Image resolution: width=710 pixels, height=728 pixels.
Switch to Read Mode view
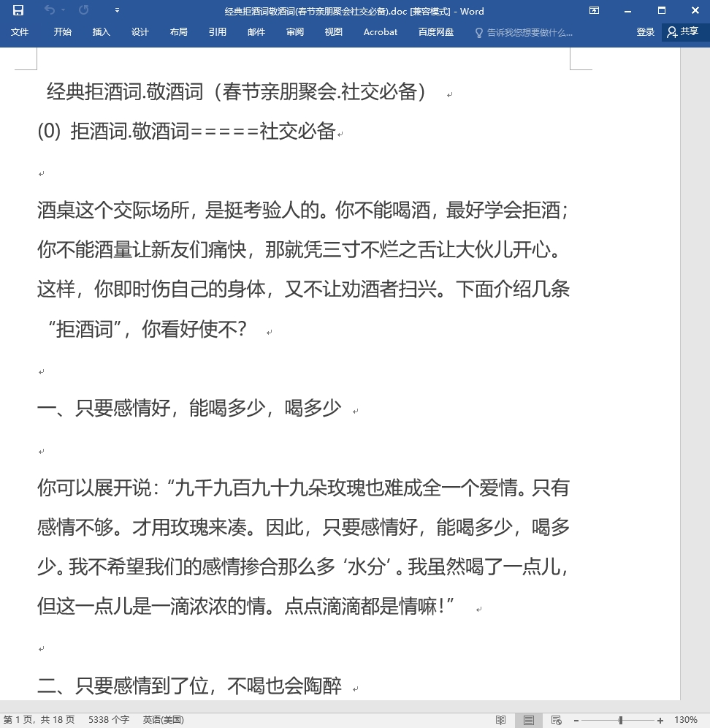500,720
